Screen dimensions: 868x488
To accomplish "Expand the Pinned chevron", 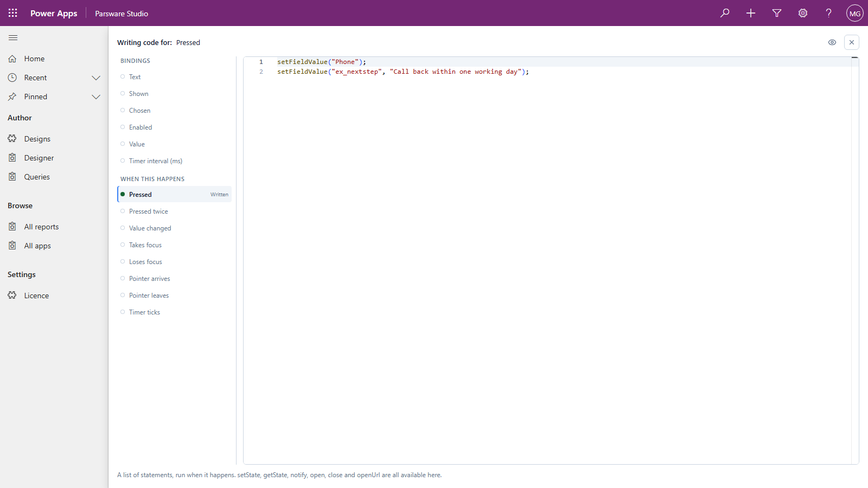I will pyautogui.click(x=96, y=97).
